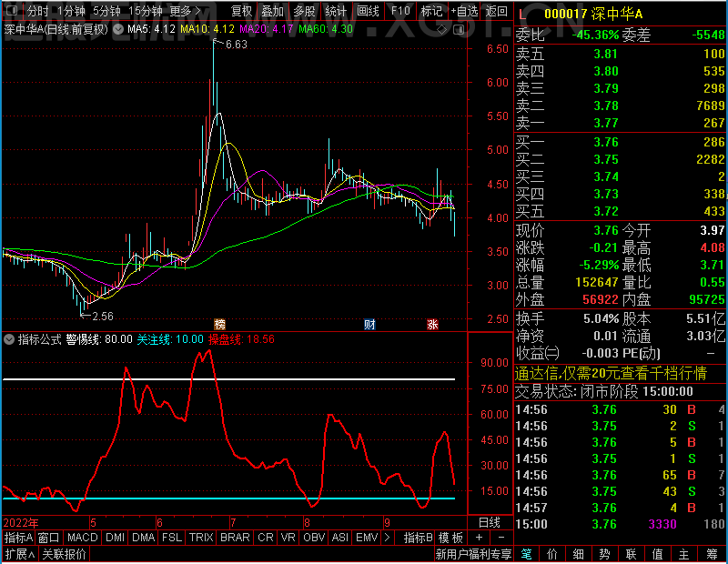Open the 统计 statistics function
Viewport: 728px width, 564px height.
336,11
